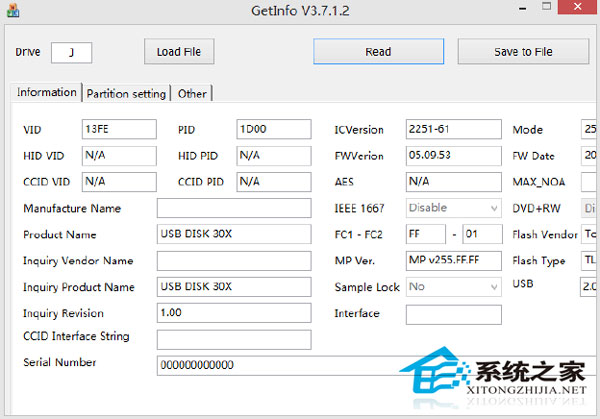Click the Serial Number label
Image resolution: width=600 pixels, height=419 pixels.
pos(60,362)
